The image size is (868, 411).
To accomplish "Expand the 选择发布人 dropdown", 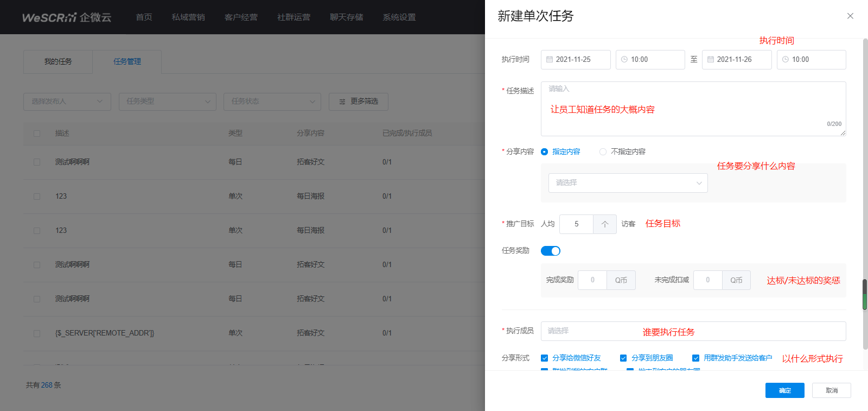I will (x=67, y=102).
